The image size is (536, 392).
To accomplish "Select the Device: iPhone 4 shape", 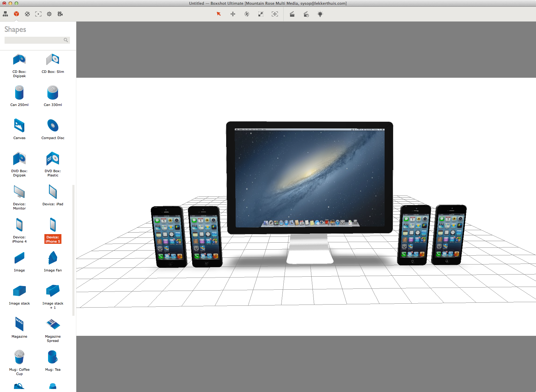I will click(19, 230).
